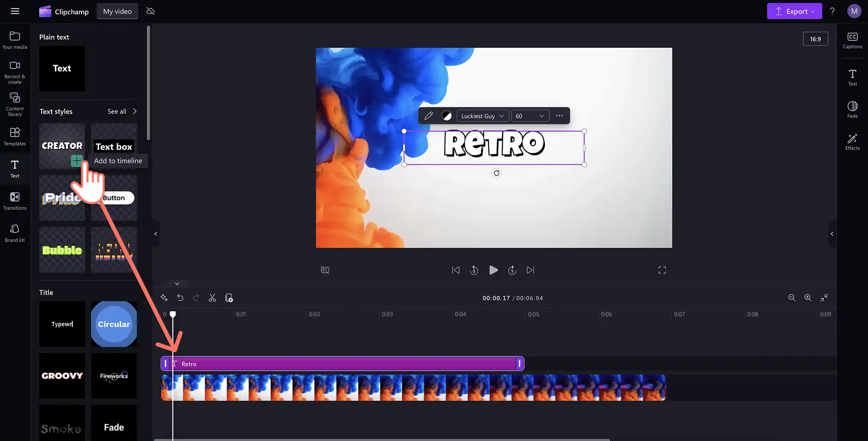The height and width of the screenshot is (441, 868).
Task: Click the split scissors tool
Action: click(212, 298)
